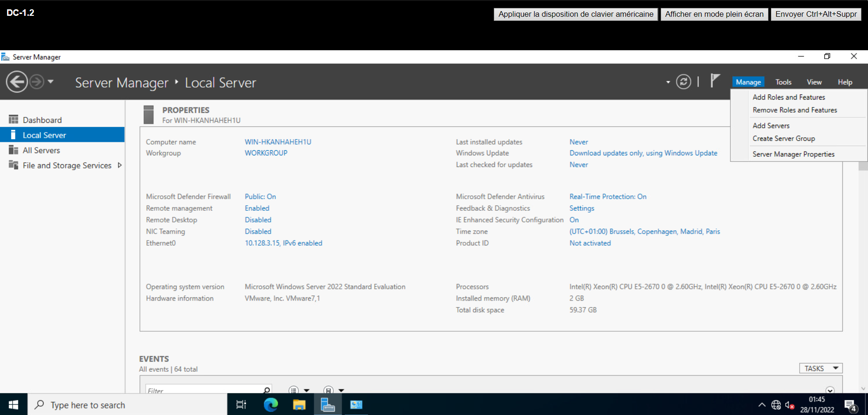Select Remove Roles and Features
The width and height of the screenshot is (868, 415).
coord(795,110)
